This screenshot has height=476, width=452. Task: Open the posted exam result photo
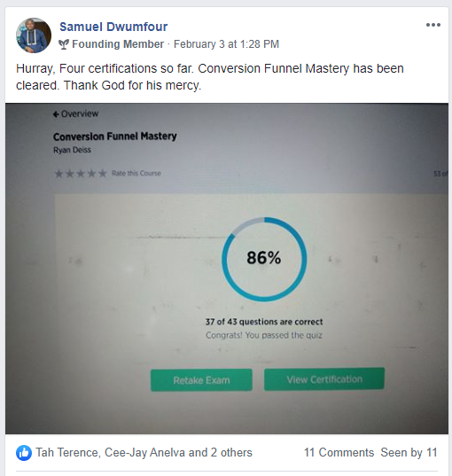227,269
